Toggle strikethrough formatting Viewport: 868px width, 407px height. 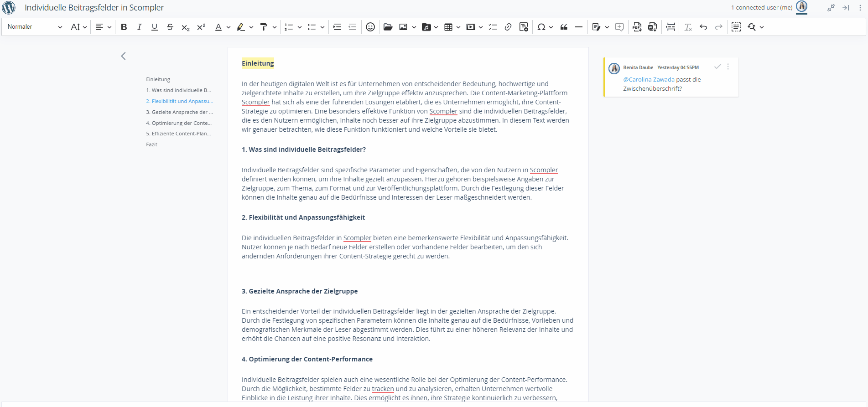pos(170,27)
